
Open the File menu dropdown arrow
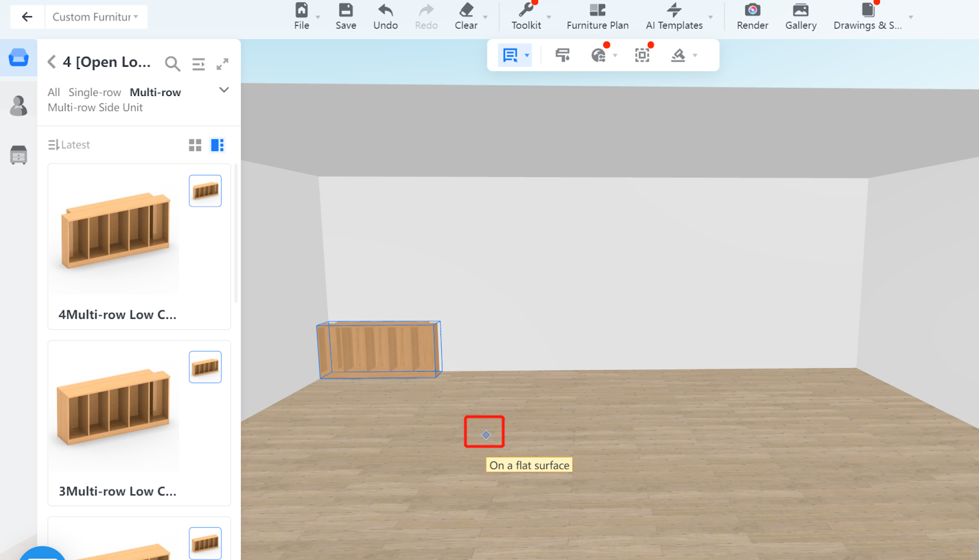[x=318, y=17]
